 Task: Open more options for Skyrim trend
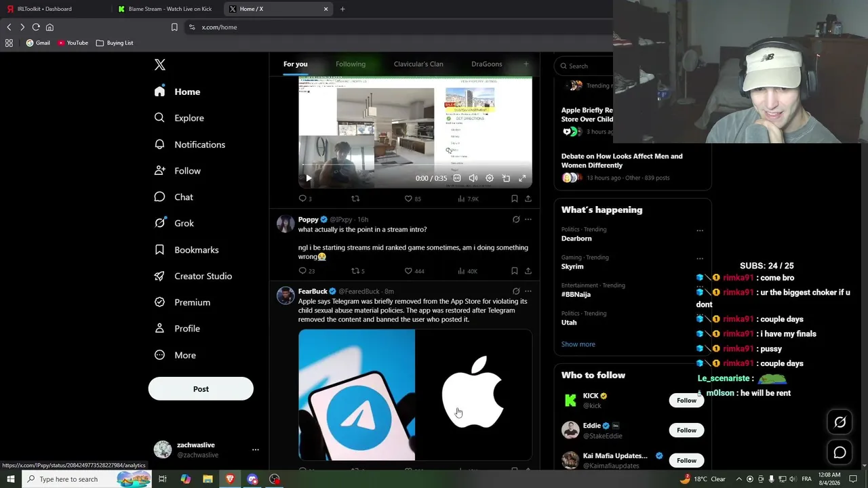(x=700, y=258)
